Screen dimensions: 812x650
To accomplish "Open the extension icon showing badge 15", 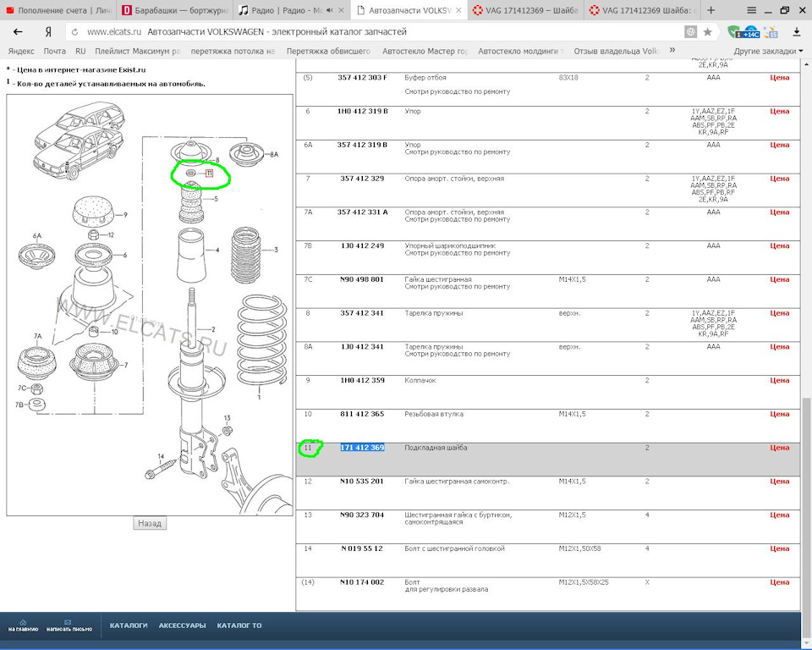I will [771, 32].
